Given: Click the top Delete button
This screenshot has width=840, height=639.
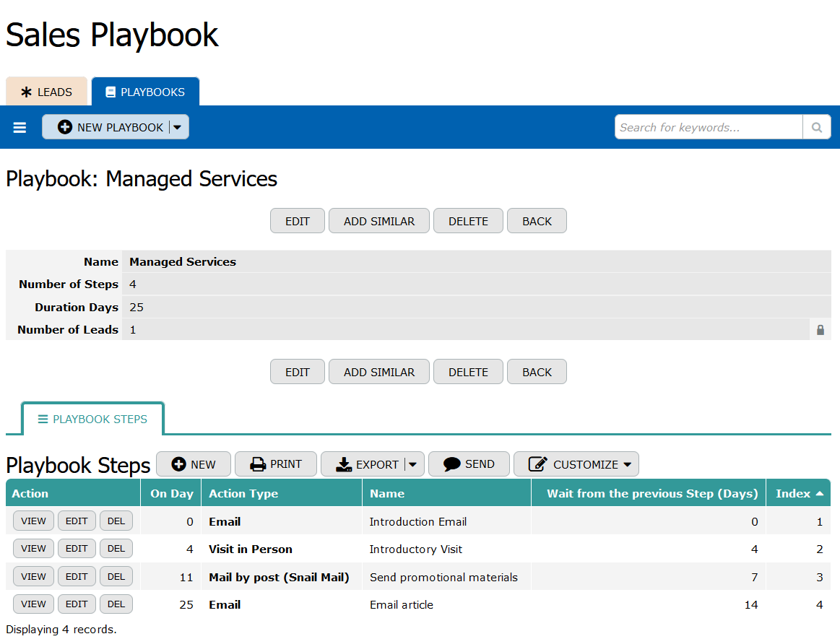Looking at the screenshot, I should 468,221.
